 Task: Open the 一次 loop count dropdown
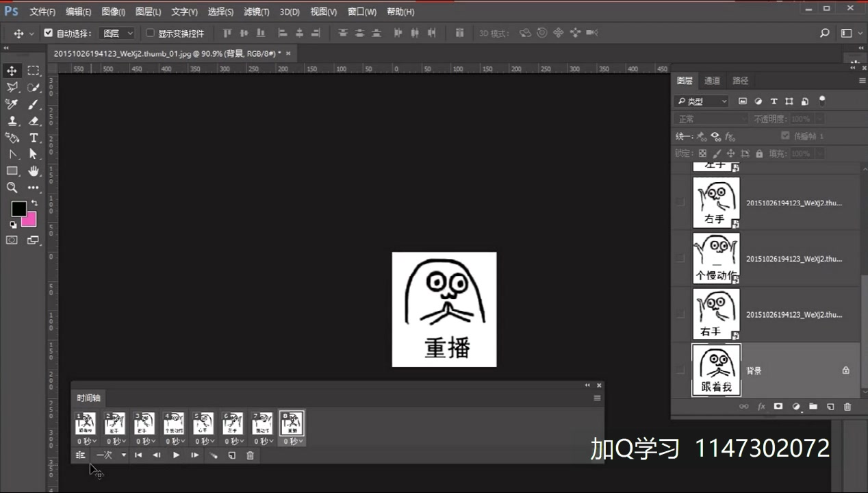point(108,455)
